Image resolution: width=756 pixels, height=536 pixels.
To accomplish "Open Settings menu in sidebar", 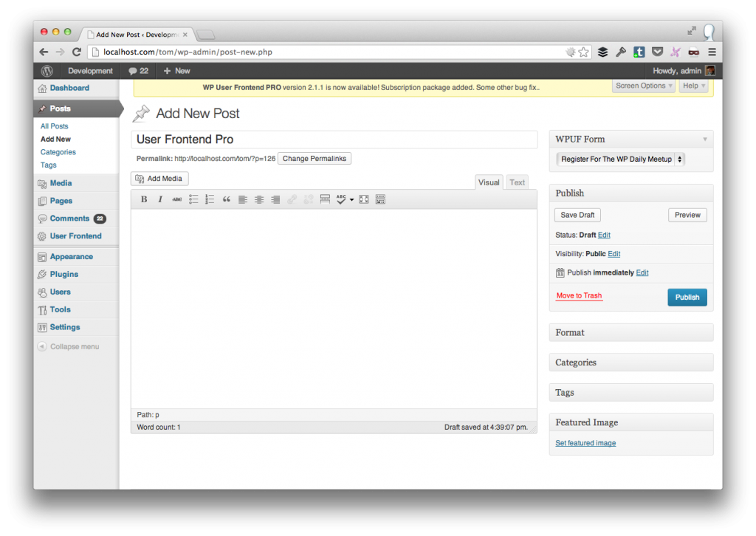I will coord(65,327).
